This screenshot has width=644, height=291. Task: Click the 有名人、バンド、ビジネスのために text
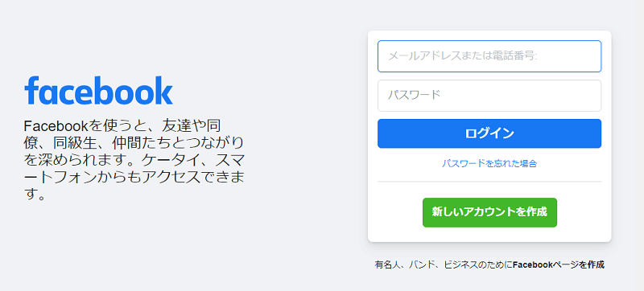click(x=444, y=264)
